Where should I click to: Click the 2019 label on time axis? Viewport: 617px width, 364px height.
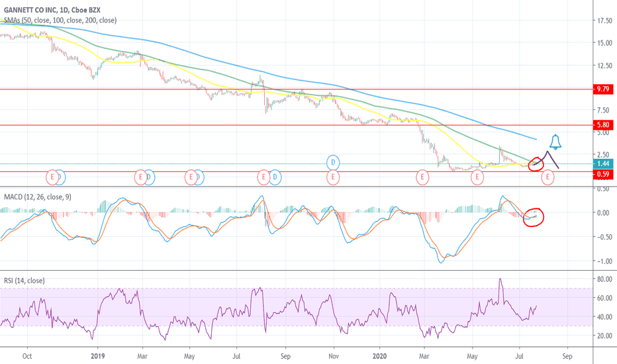97,356
